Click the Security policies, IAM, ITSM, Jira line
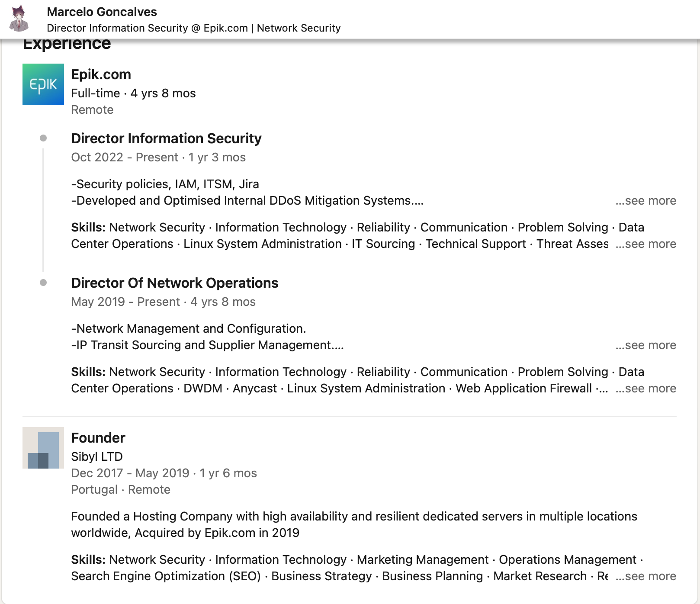 tap(165, 184)
